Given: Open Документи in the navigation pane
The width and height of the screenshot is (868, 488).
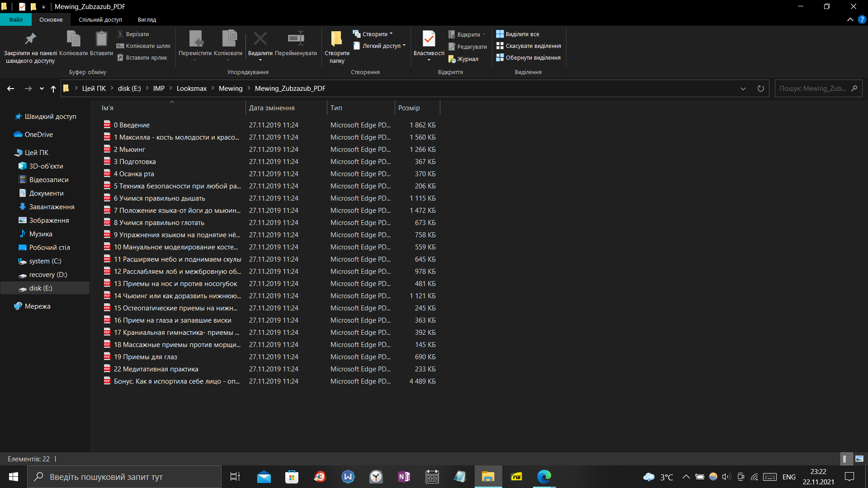Looking at the screenshot, I should [x=46, y=193].
